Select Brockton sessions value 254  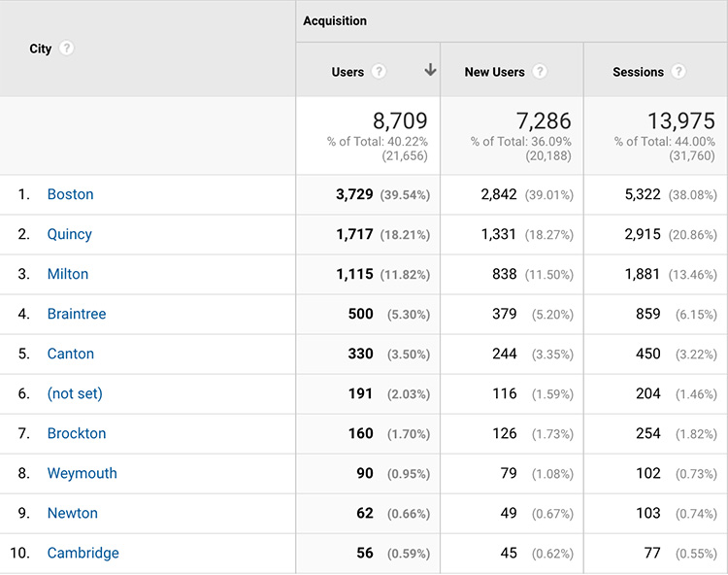pos(648,433)
